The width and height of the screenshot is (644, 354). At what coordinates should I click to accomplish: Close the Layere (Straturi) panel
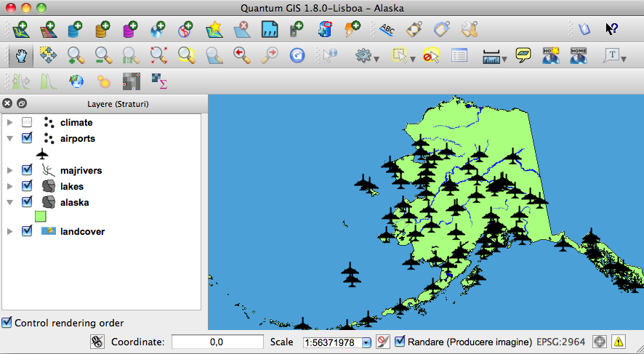pos(7,103)
